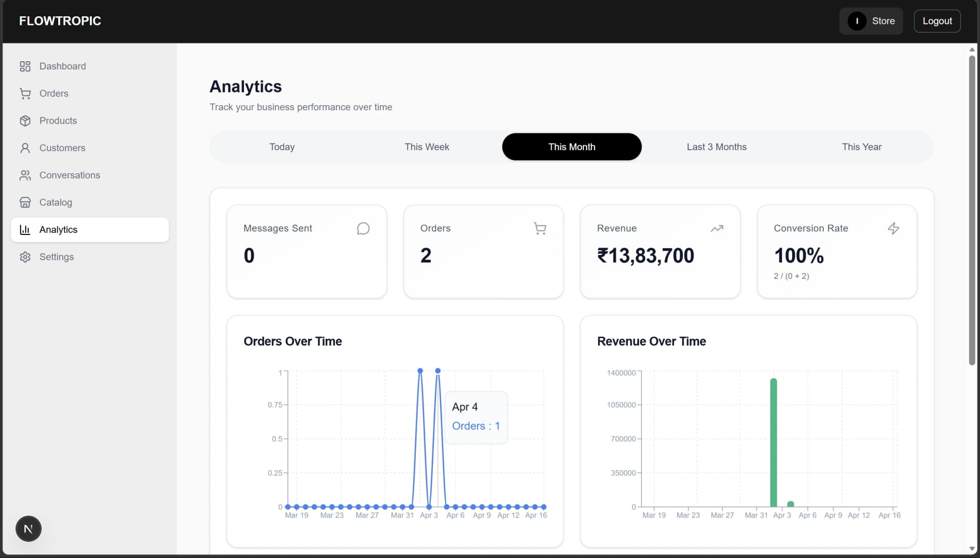
Task: Click the Catalog storefront icon in sidebar
Action: click(x=25, y=203)
